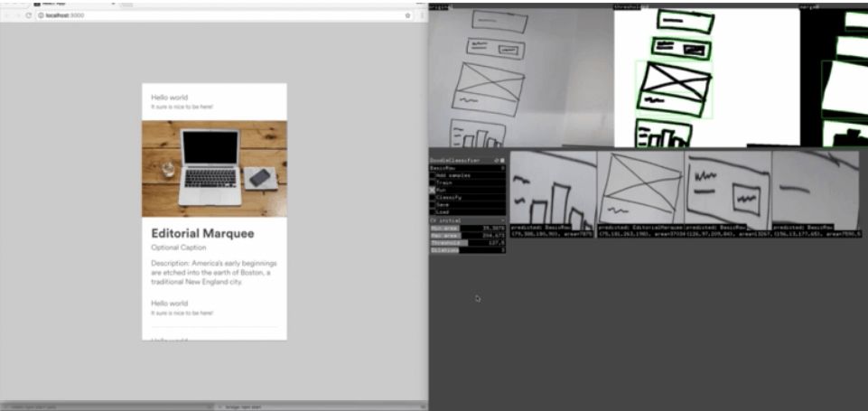Toggle the Load checkbox
Screen dimensions: 868x411
tap(433, 211)
